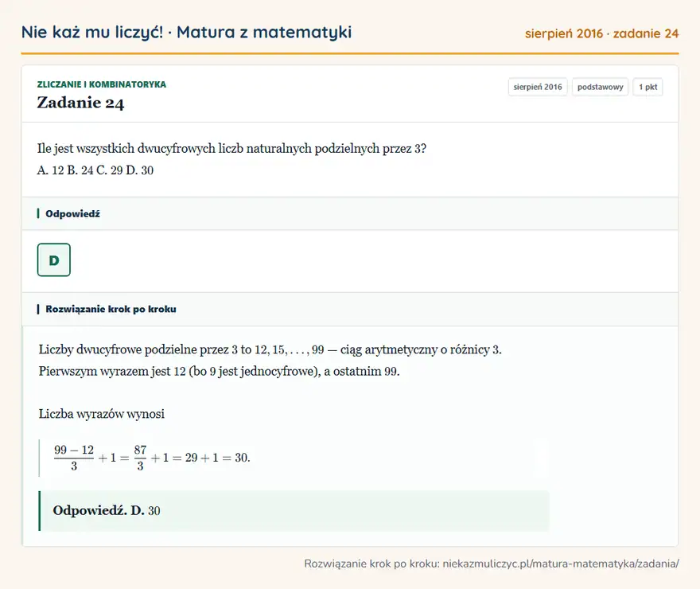This screenshot has width=700, height=589.
Task: Click the question text 'Ile jest wszystkich dwucyfrowych liczb...'
Action: click(231, 148)
